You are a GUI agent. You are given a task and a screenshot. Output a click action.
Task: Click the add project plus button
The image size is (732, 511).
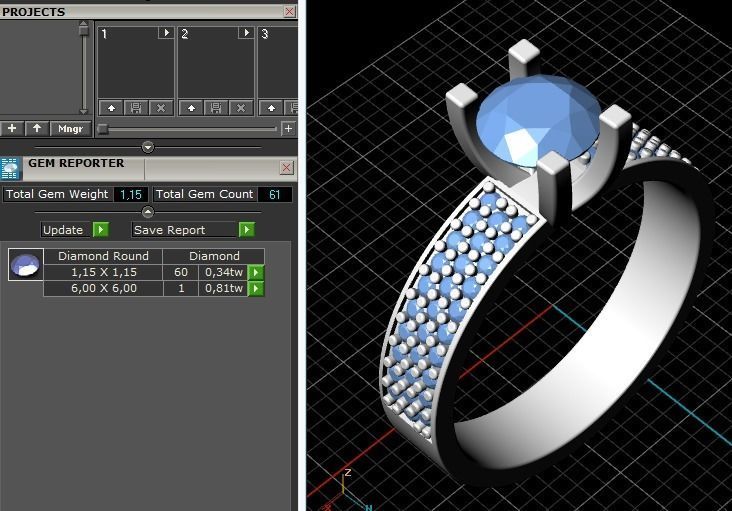pos(12,128)
